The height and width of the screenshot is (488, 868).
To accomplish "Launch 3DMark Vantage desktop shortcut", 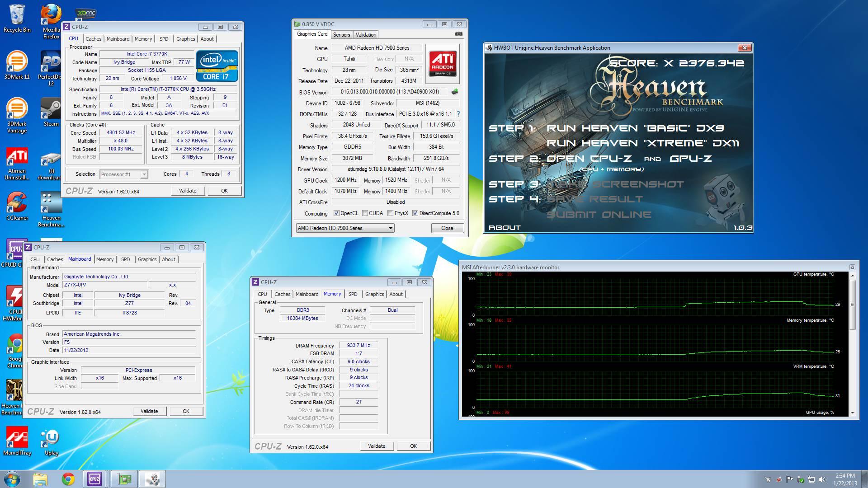I will point(17,115).
